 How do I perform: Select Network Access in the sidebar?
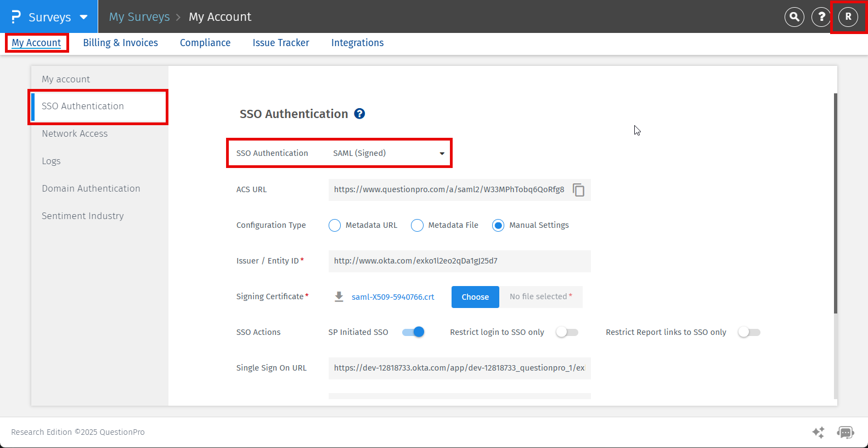pos(75,133)
